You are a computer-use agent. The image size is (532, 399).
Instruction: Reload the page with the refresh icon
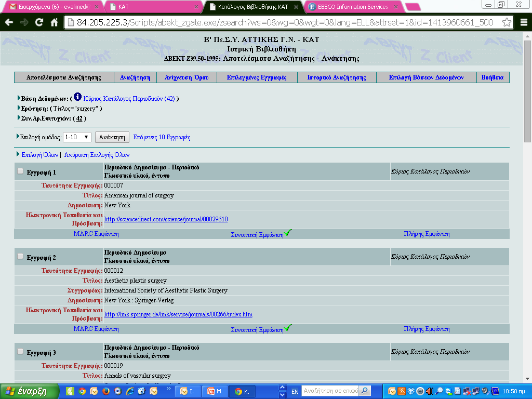click(39, 22)
